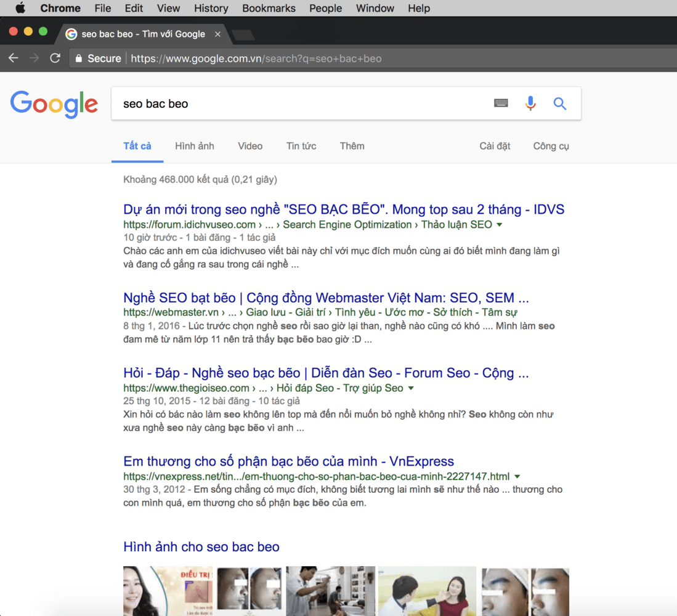Open the 'Hỏi - Đáp - Nghề seo bạc bẽo' result
Viewport: 677px width, 616px height.
click(x=326, y=373)
